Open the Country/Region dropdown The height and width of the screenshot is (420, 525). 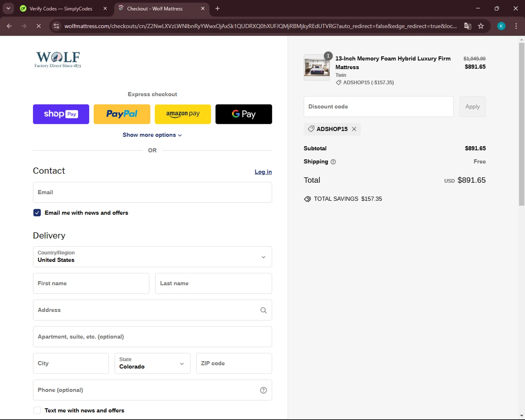point(152,257)
